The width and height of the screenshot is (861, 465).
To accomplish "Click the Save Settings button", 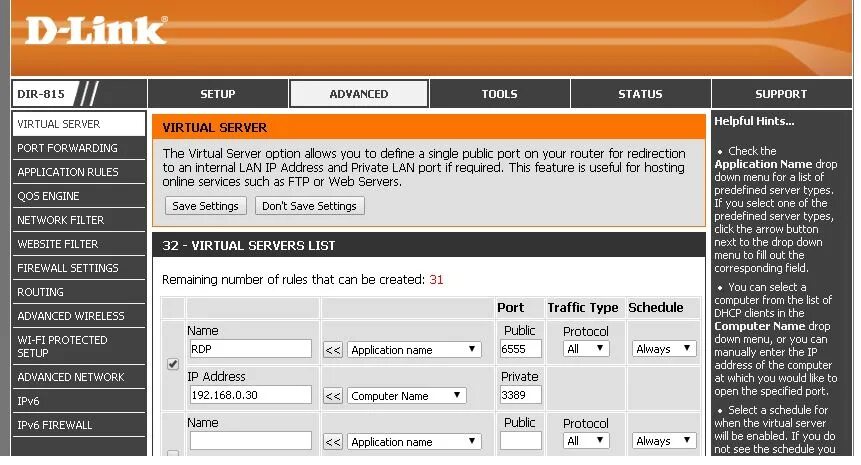I will pos(205,206).
